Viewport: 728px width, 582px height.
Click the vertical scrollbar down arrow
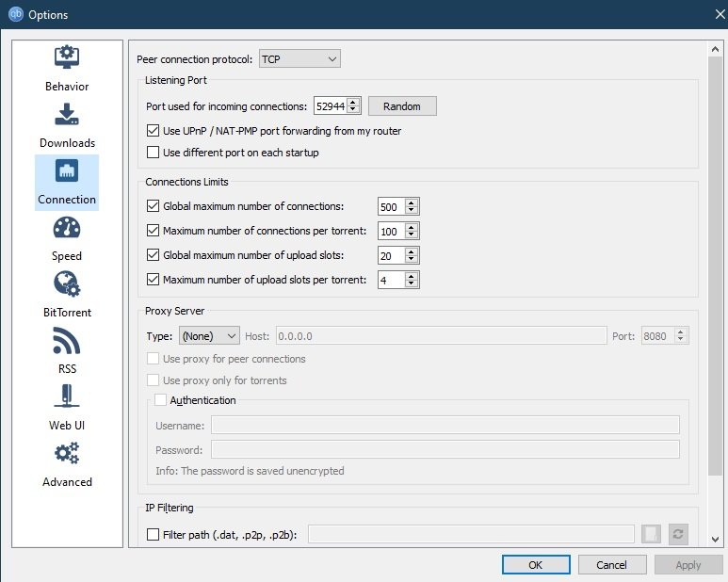(x=715, y=540)
